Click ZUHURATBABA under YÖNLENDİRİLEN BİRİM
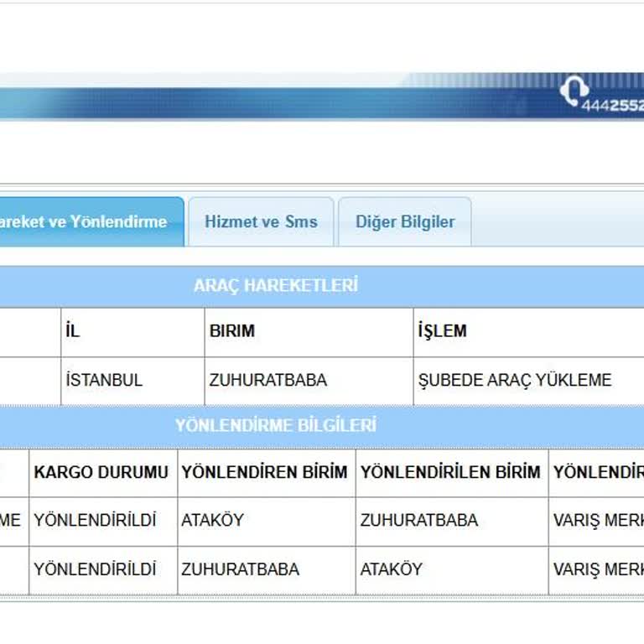The width and height of the screenshot is (644, 644). pyautogui.click(x=452, y=521)
